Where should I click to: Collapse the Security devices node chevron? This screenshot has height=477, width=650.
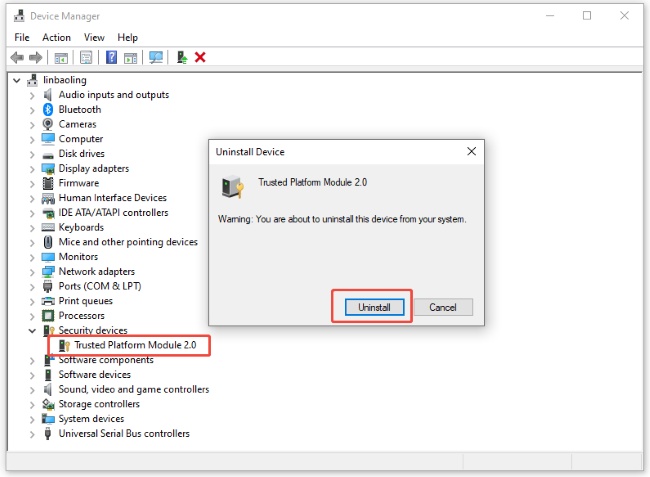point(32,331)
